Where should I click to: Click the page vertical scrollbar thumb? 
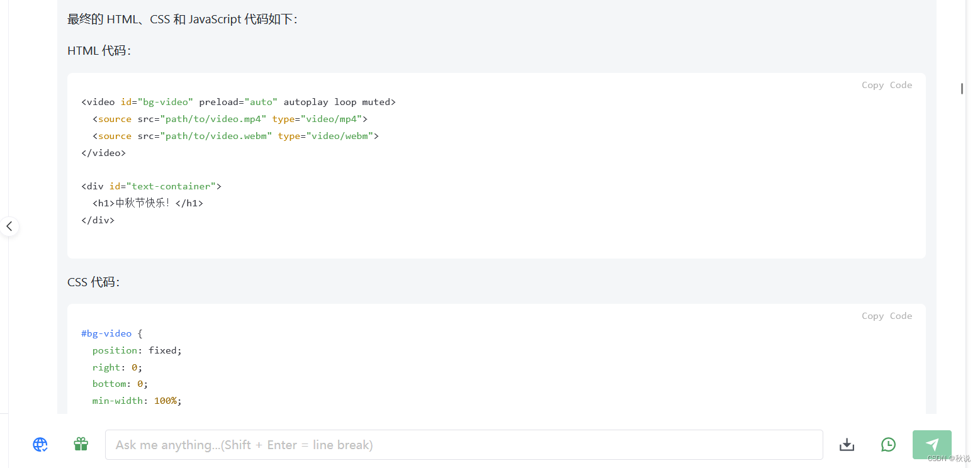(x=962, y=89)
